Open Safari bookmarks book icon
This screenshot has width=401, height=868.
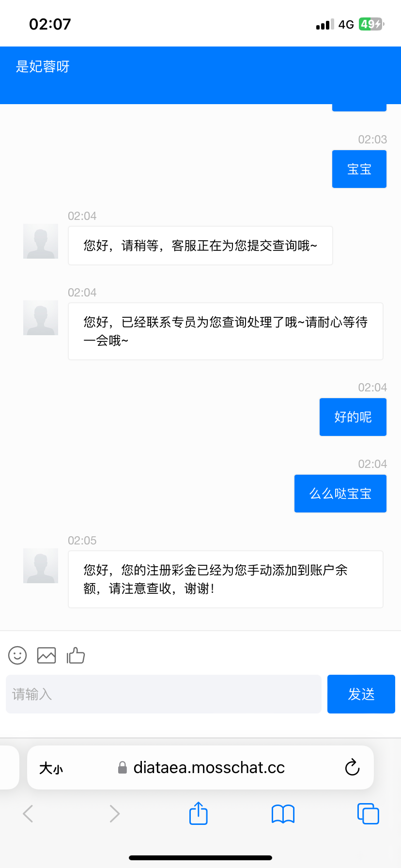(x=283, y=814)
